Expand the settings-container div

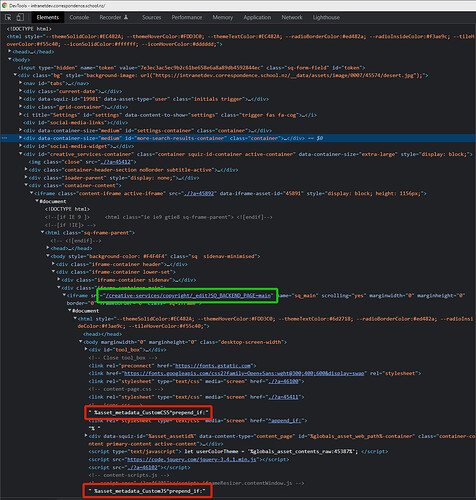pos(21,130)
